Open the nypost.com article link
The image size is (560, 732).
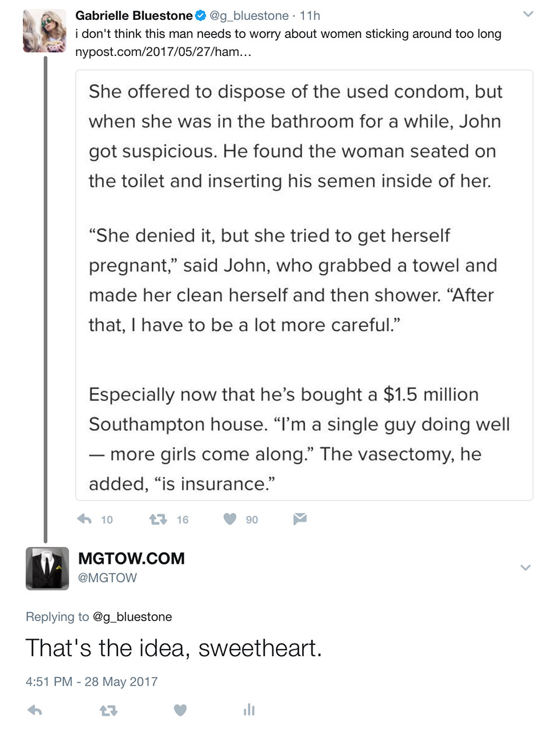pyautogui.click(x=163, y=52)
